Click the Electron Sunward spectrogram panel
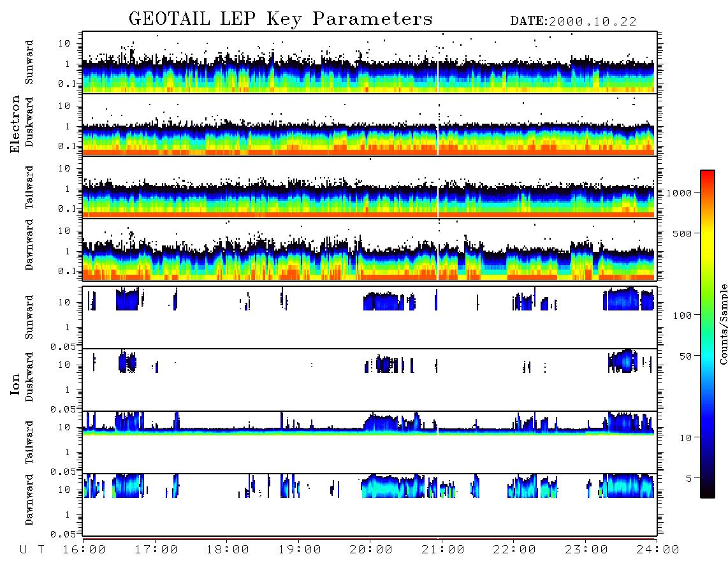This screenshot has height=561, width=728. click(x=370, y=62)
